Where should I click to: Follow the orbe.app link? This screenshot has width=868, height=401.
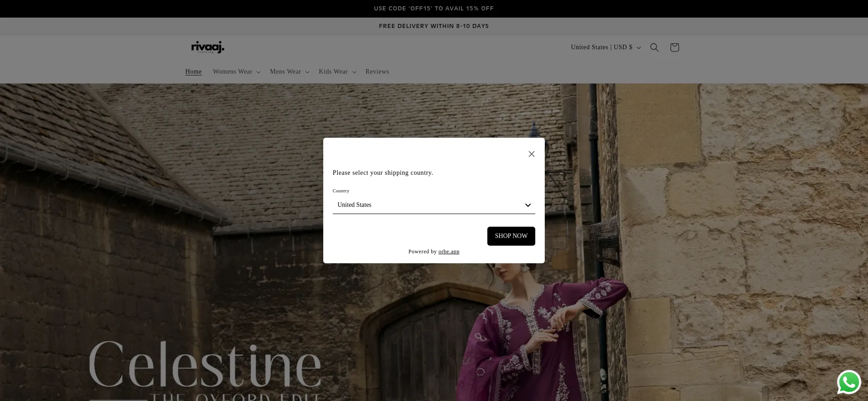pyautogui.click(x=449, y=252)
